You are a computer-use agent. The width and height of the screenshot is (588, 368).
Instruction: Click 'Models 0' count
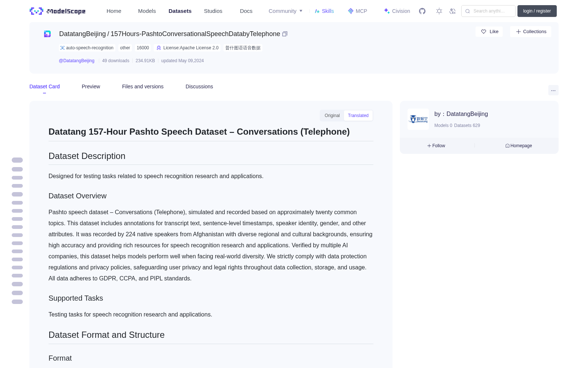443,125
